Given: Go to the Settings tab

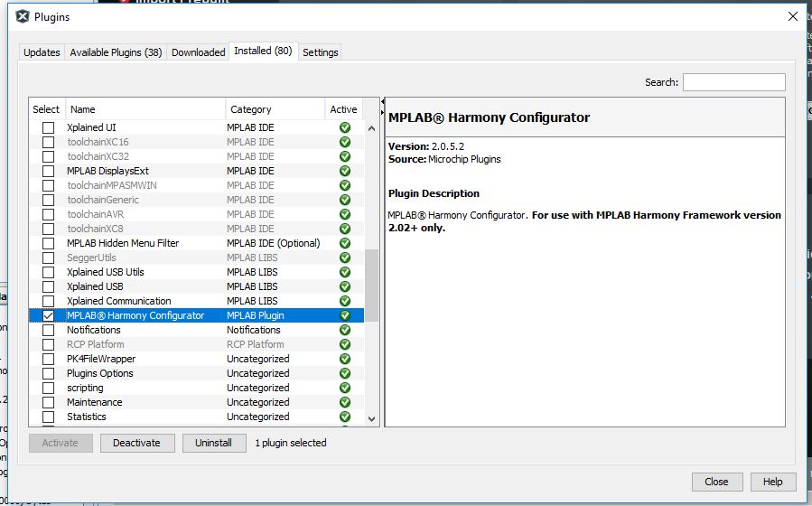Looking at the screenshot, I should click(320, 52).
